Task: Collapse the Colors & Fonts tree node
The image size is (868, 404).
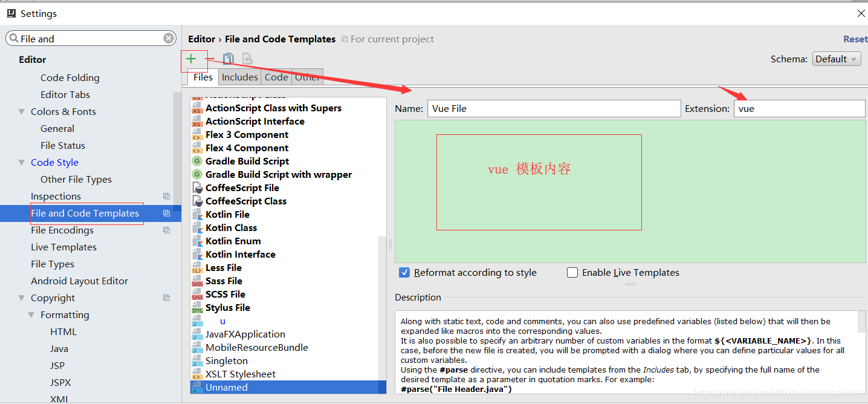Action: coord(22,111)
